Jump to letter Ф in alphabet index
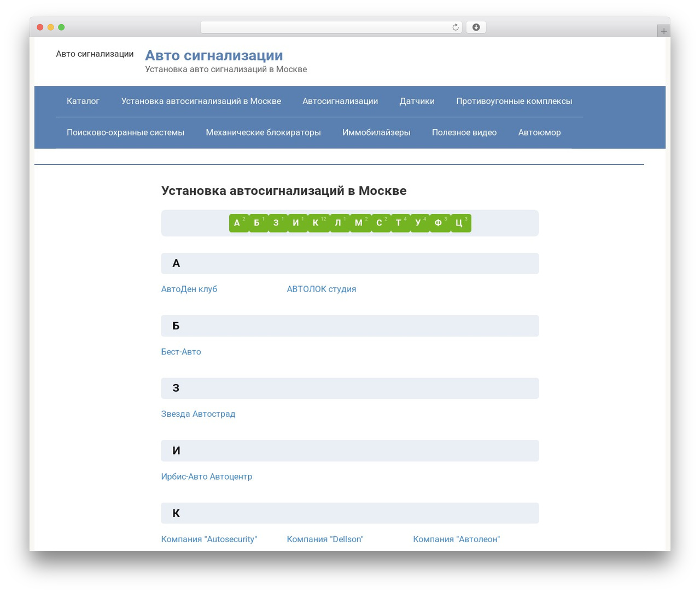The height and width of the screenshot is (593, 700). click(x=440, y=223)
